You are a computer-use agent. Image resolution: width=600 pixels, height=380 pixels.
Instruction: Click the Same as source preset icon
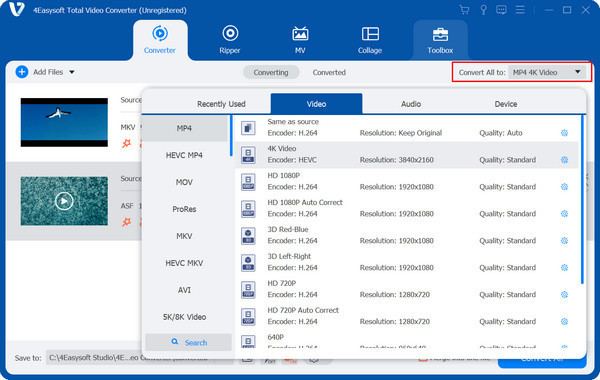pyautogui.click(x=248, y=128)
